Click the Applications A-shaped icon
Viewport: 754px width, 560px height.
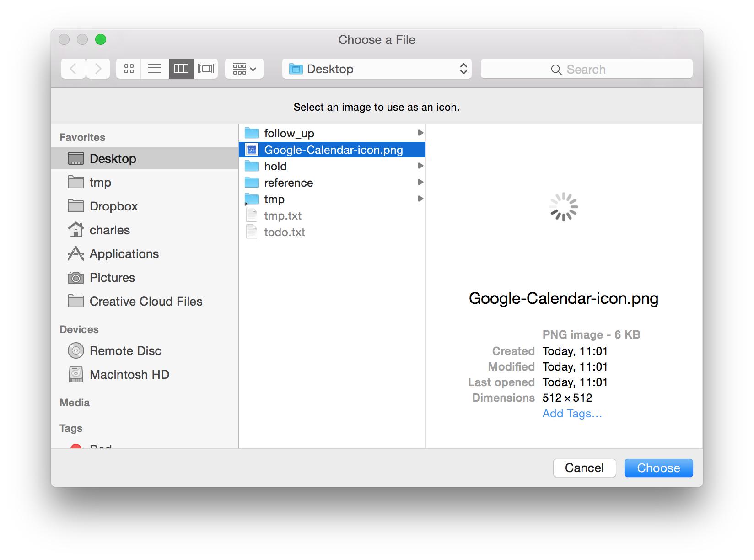(76, 253)
